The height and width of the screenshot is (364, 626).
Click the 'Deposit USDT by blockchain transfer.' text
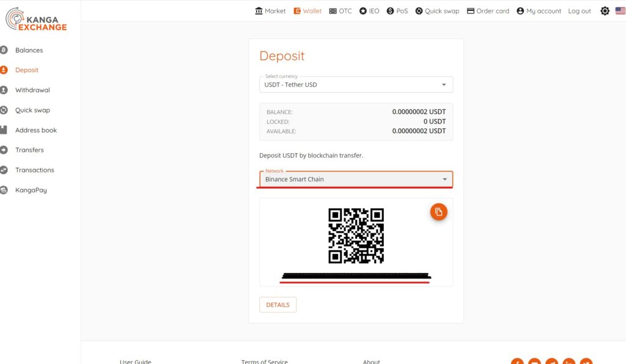pos(311,156)
